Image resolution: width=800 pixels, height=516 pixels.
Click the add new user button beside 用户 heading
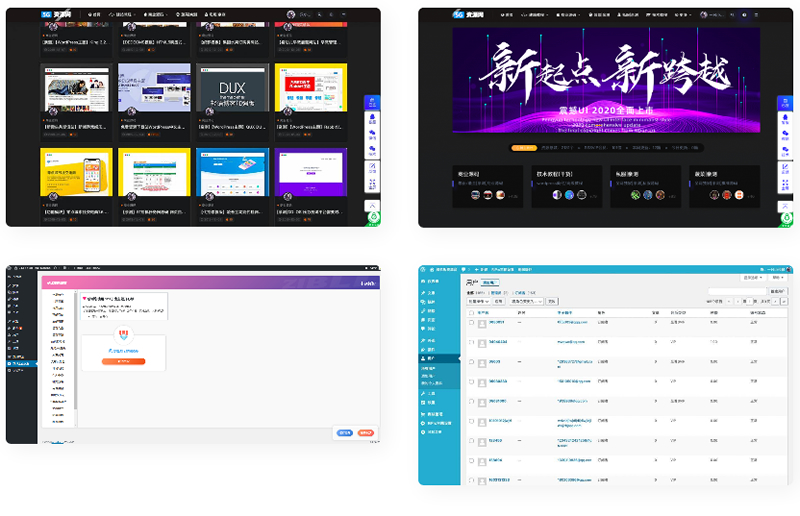pos(488,284)
